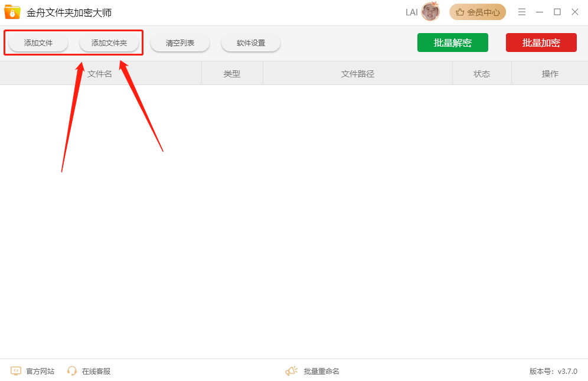588x381 pixels.
Task: Select the 状态 column header
Action: point(482,74)
